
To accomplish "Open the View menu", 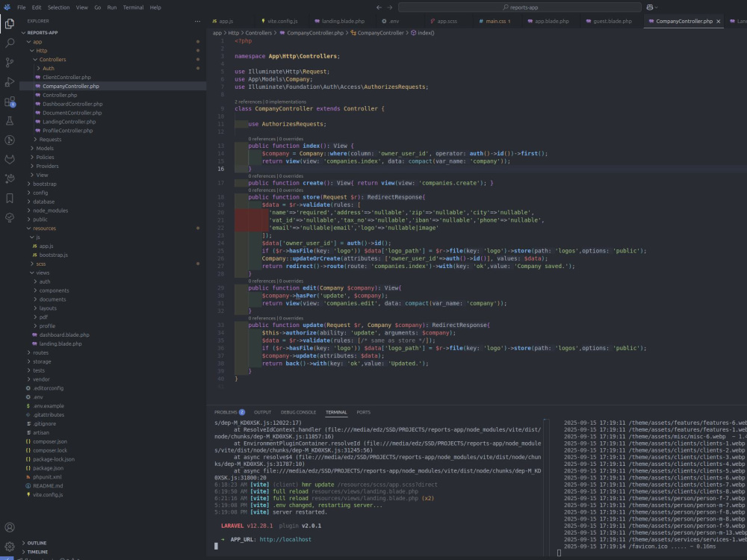I will point(82,7).
